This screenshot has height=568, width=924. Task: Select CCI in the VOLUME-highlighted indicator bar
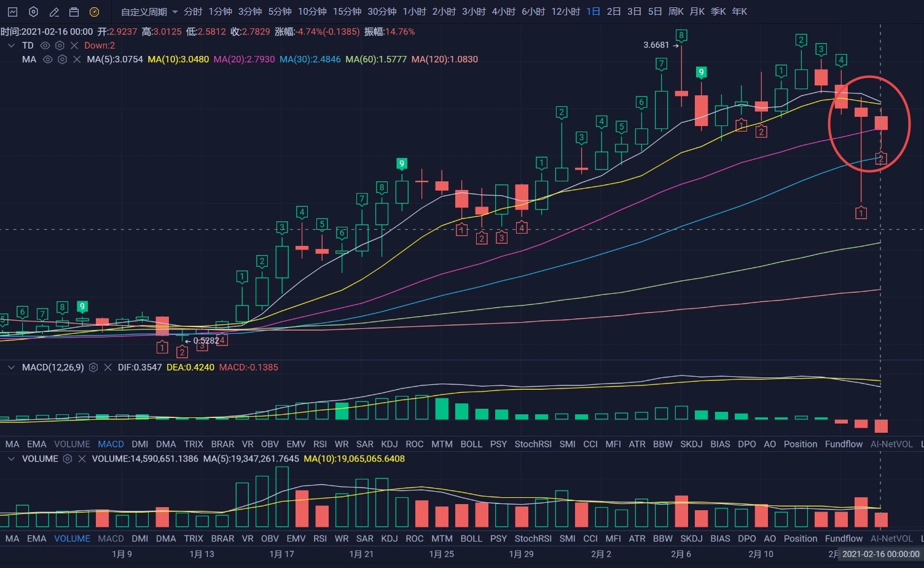pyautogui.click(x=590, y=538)
